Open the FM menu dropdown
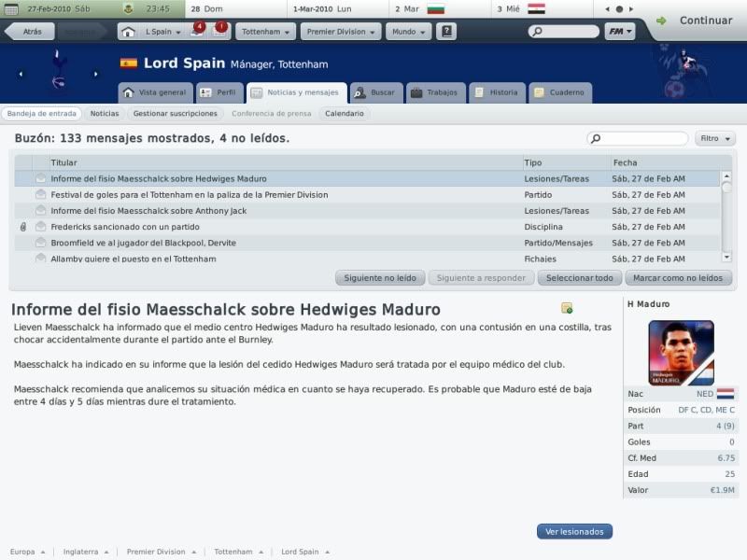This screenshot has height=560, width=747. point(620,32)
